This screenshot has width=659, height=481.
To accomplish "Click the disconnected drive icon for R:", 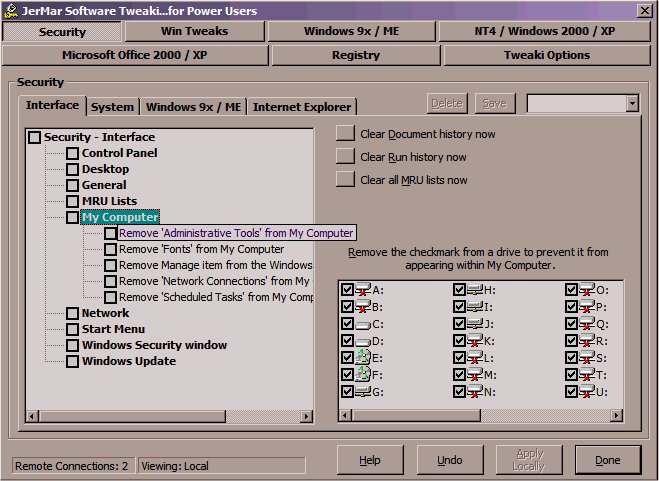I will (x=587, y=341).
